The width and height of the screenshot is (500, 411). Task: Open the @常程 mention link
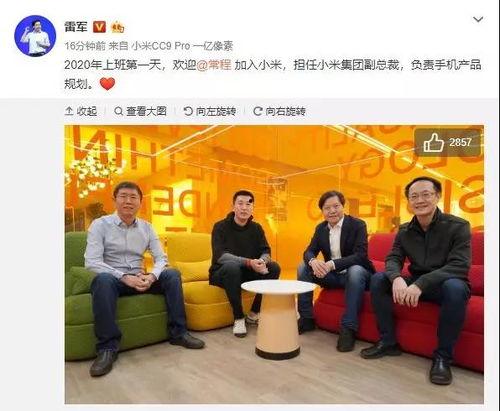(214, 65)
